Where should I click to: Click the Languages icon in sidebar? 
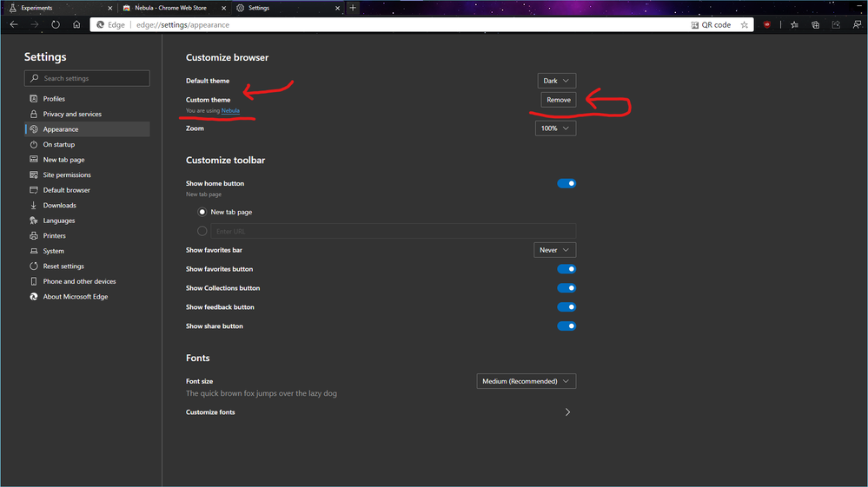pyautogui.click(x=34, y=220)
